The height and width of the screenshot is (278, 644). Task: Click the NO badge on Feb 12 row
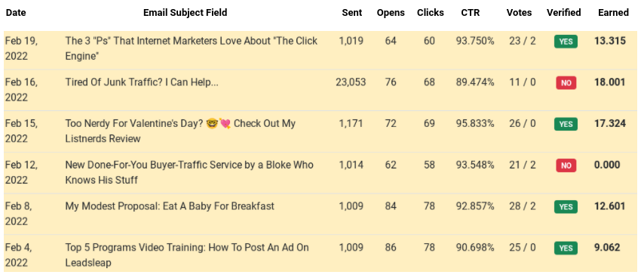click(x=566, y=165)
